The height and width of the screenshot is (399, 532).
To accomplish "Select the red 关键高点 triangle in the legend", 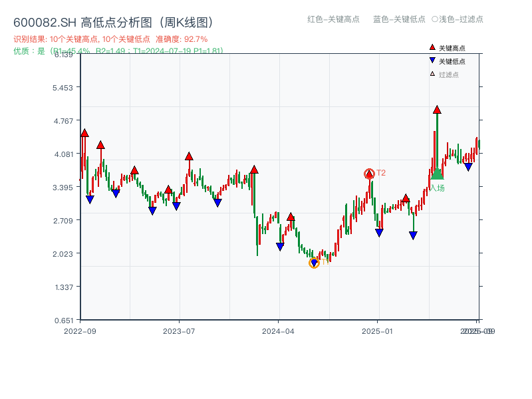I will pos(432,47).
